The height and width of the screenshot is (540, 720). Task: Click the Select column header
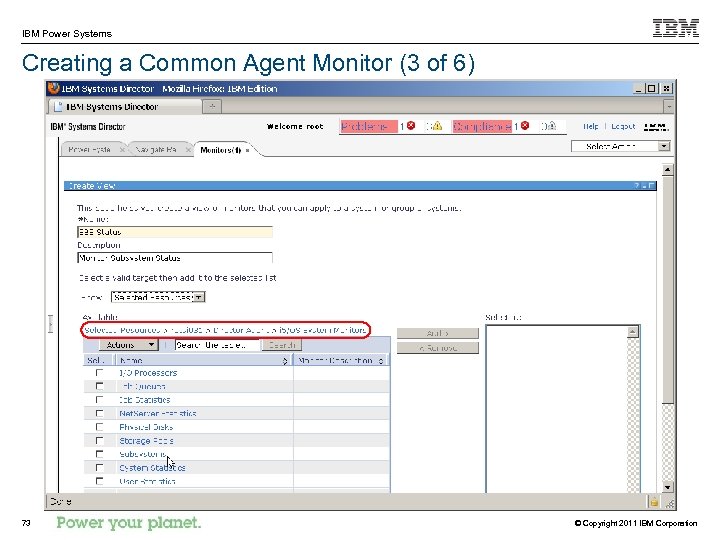[x=96, y=361]
